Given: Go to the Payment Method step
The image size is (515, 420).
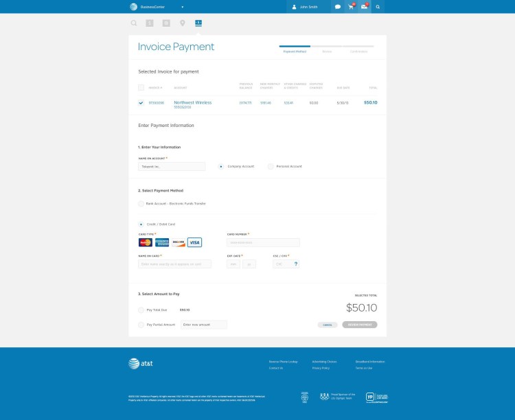Looking at the screenshot, I should pos(295,51).
